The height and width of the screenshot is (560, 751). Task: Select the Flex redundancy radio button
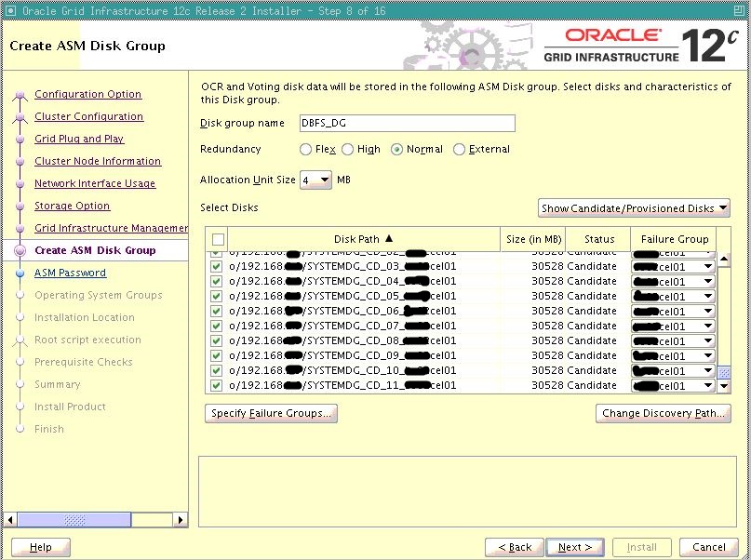click(x=305, y=150)
